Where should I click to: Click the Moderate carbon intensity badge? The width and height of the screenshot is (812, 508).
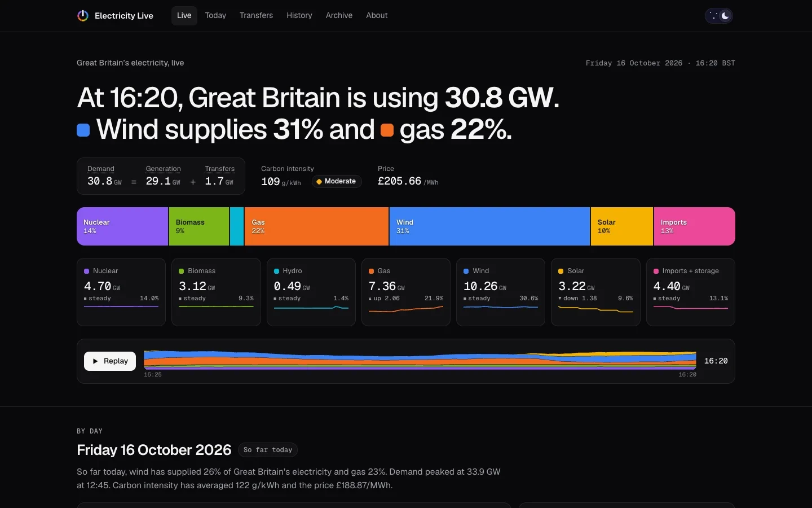pos(337,181)
